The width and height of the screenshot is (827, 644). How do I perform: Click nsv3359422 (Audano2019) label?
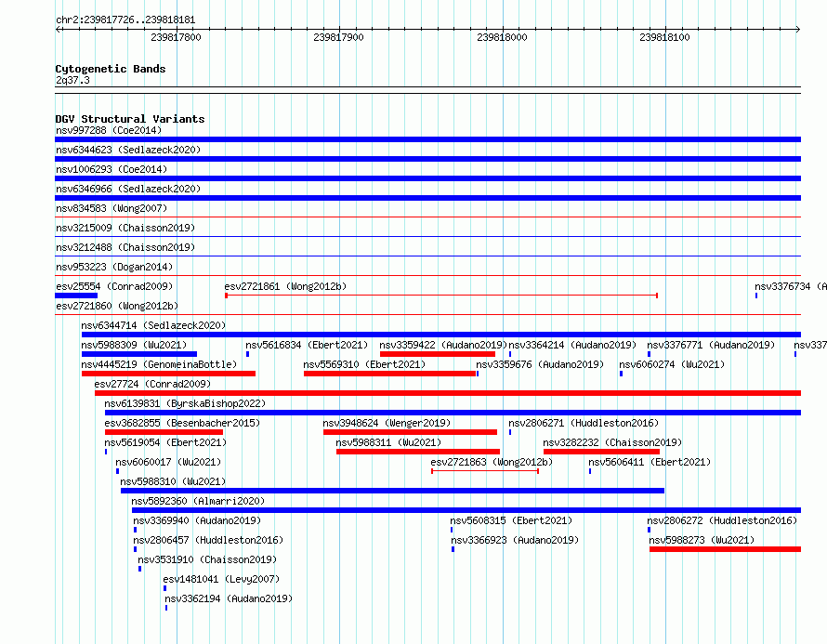(x=443, y=345)
